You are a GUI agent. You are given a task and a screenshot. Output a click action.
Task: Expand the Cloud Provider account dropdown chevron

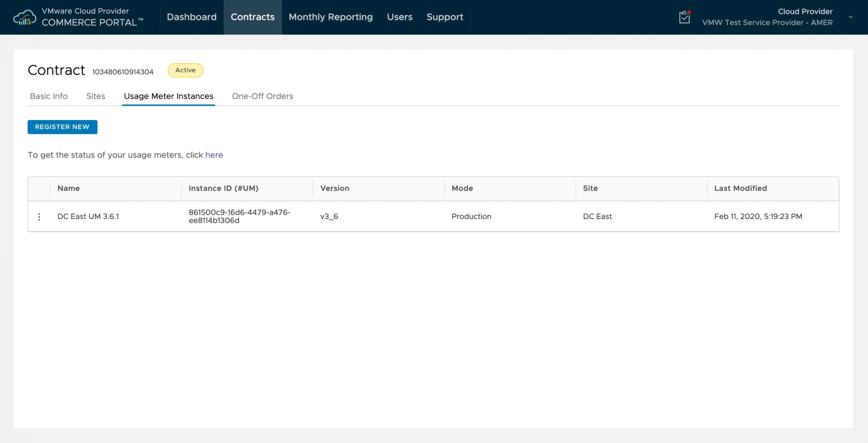click(850, 17)
